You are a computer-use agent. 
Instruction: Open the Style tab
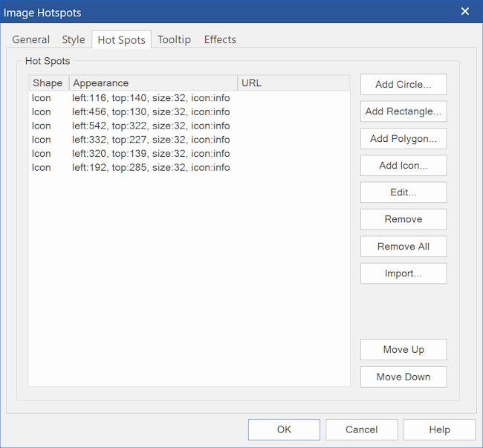pos(73,39)
